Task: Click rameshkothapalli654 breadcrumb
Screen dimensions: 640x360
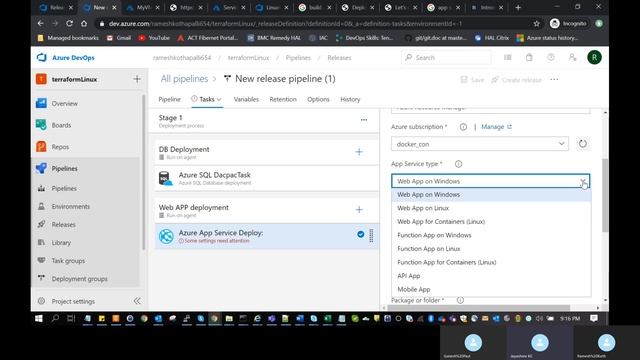Action: (182, 58)
